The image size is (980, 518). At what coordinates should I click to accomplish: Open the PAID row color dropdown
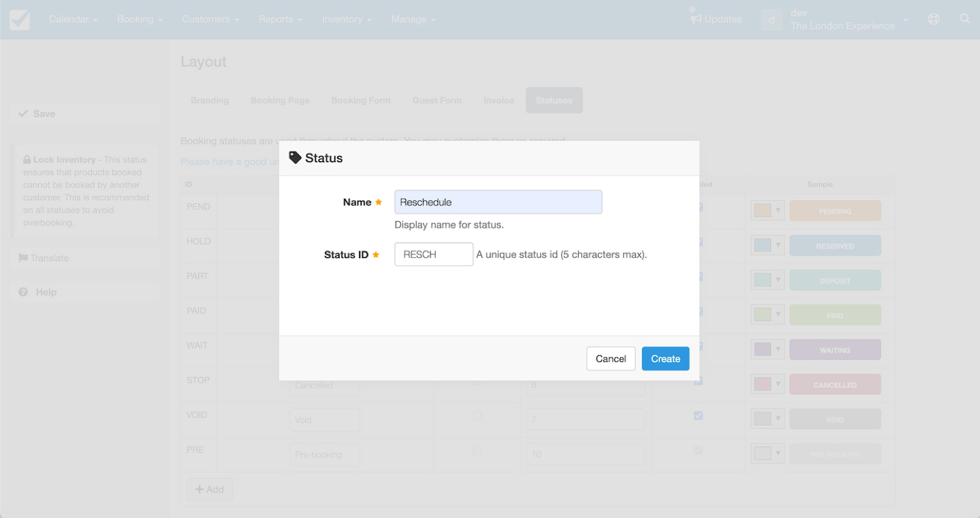tap(768, 314)
